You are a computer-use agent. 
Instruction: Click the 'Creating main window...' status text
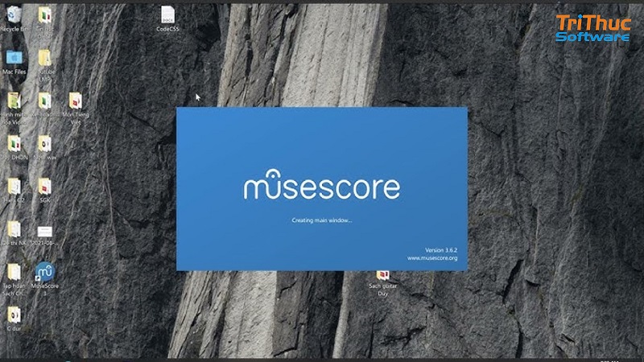[322, 220]
